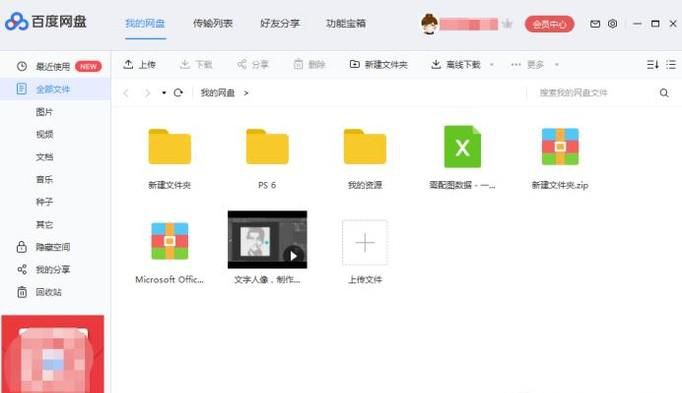Image resolution: width=682 pixels, height=393 pixels.
Task: Click the user avatar picture
Action: pos(430,24)
